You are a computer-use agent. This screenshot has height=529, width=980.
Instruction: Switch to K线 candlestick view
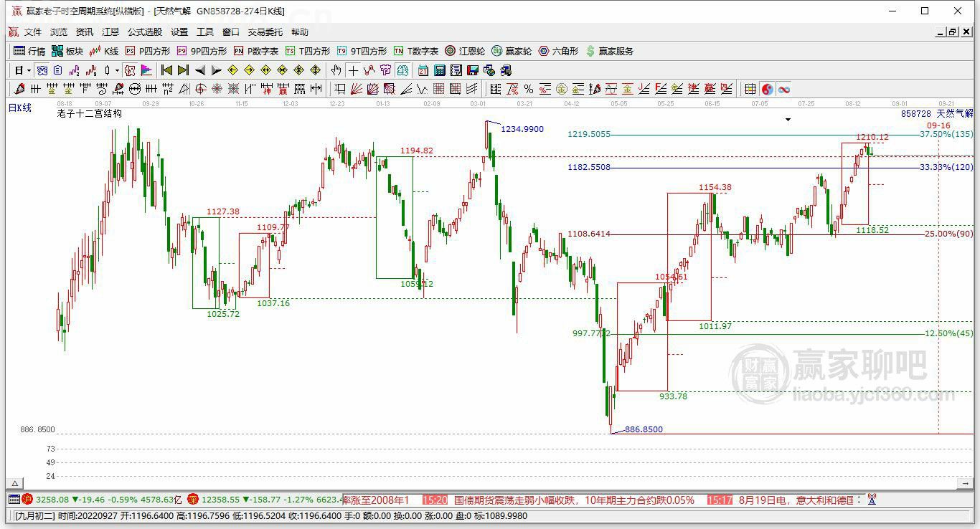pos(104,51)
